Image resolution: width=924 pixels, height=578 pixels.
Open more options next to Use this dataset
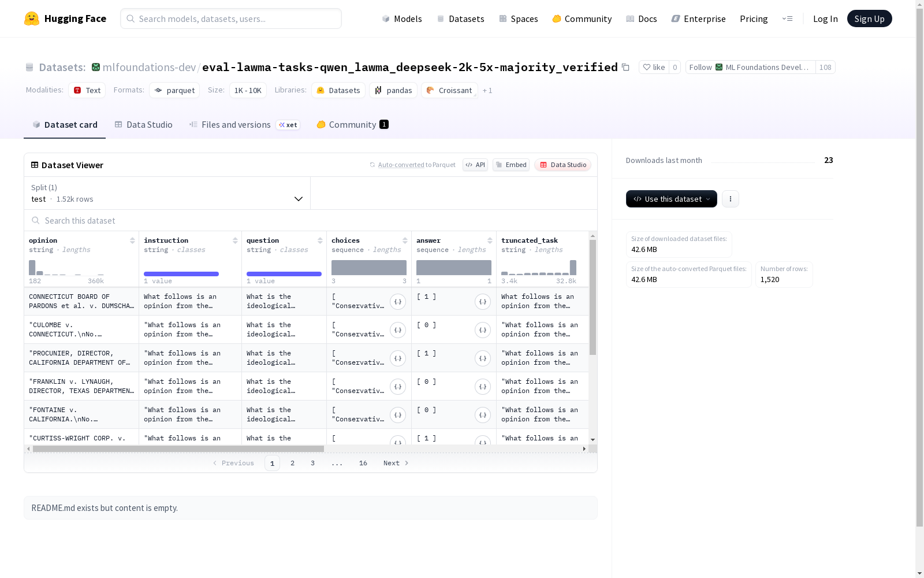[x=731, y=199]
